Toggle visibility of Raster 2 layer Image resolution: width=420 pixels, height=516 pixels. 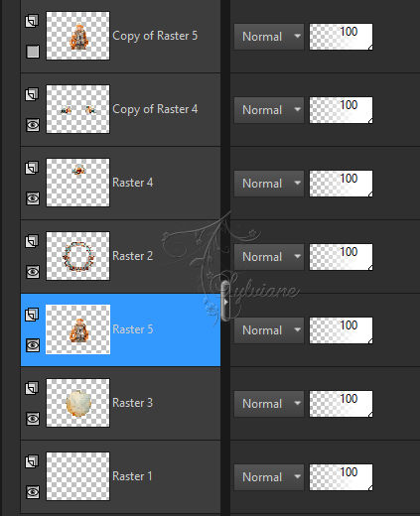point(33,272)
